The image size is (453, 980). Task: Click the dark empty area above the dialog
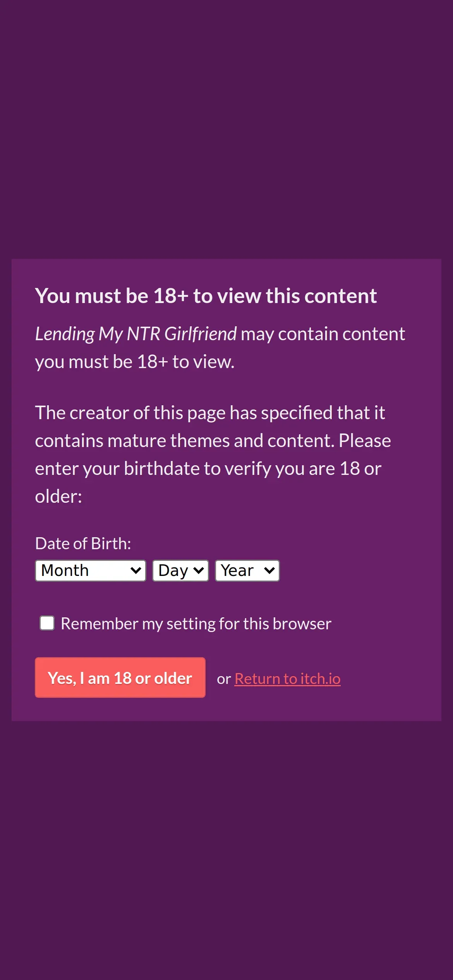226,128
